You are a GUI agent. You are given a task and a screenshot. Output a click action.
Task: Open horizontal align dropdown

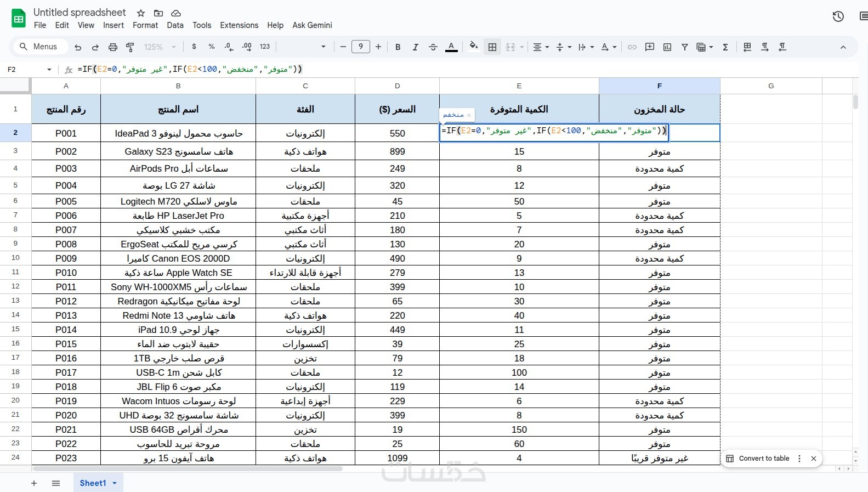[541, 47]
